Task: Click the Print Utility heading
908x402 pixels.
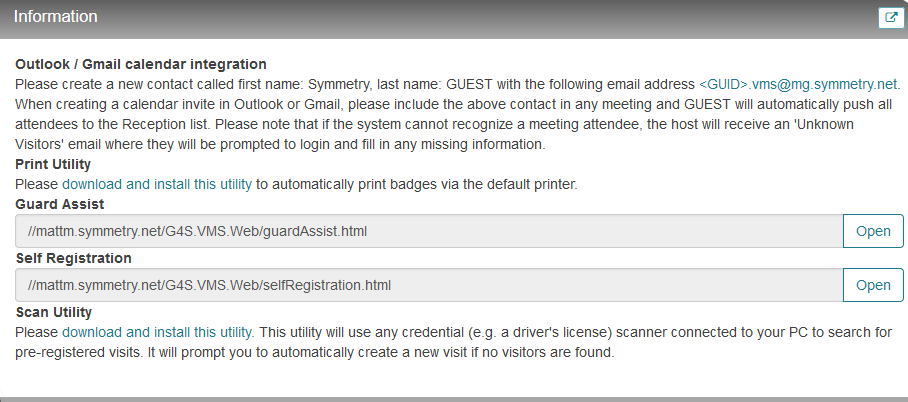Action: coord(53,165)
